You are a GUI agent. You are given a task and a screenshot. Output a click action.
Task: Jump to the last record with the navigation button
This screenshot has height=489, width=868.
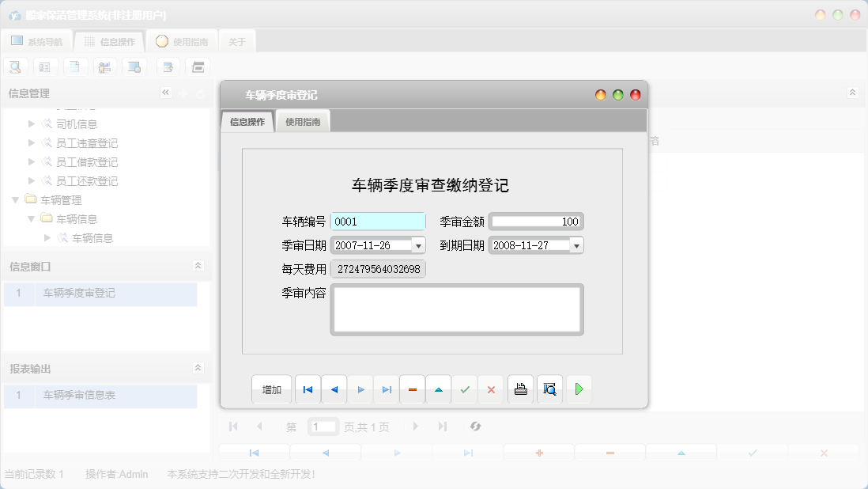pyautogui.click(x=387, y=389)
